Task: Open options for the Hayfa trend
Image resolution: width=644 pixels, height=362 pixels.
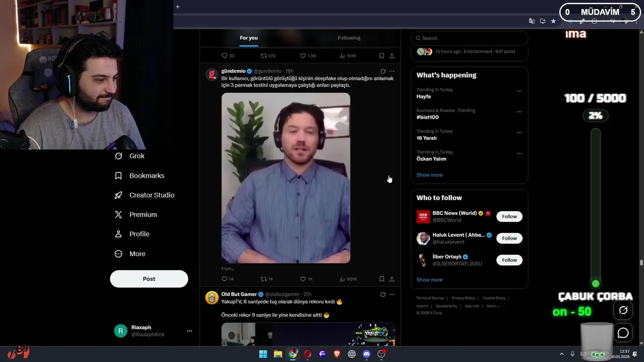Action: click(519, 91)
